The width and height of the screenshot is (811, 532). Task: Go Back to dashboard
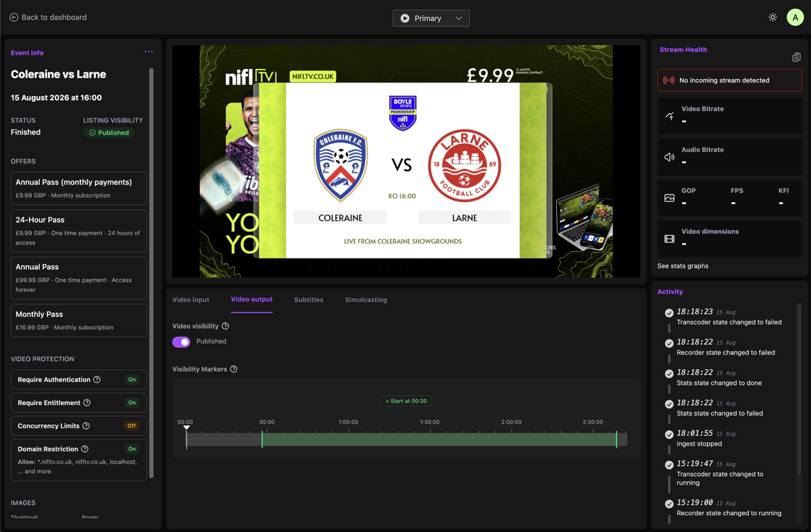48,18
